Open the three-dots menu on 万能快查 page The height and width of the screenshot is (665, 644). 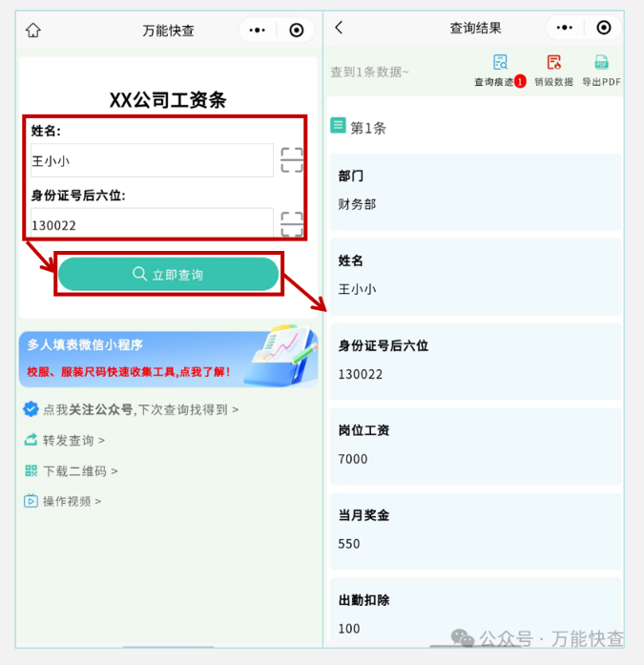click(x=258, y=31)
